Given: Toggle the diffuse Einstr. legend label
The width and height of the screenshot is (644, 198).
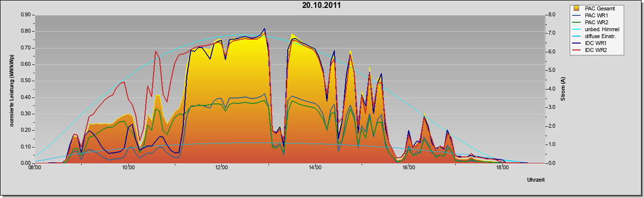Looking at the screenshot, I should click(601, 36).
